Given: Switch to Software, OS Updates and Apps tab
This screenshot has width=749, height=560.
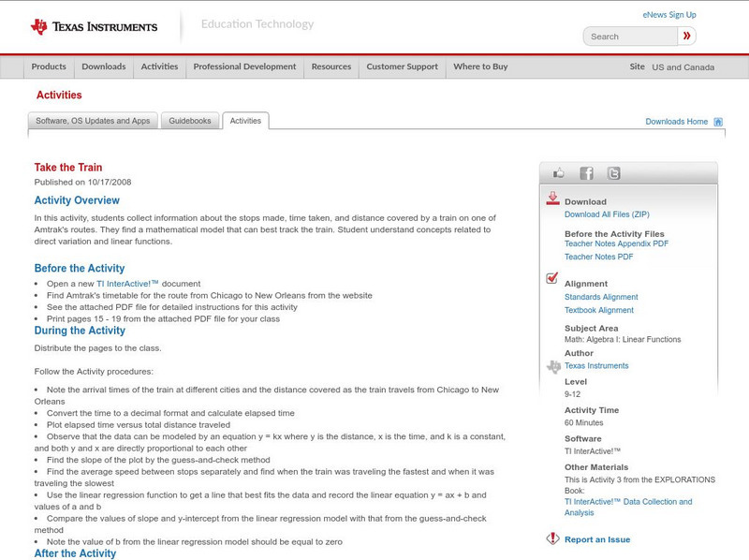Looking at the screenshot, I should click(93, 121).
